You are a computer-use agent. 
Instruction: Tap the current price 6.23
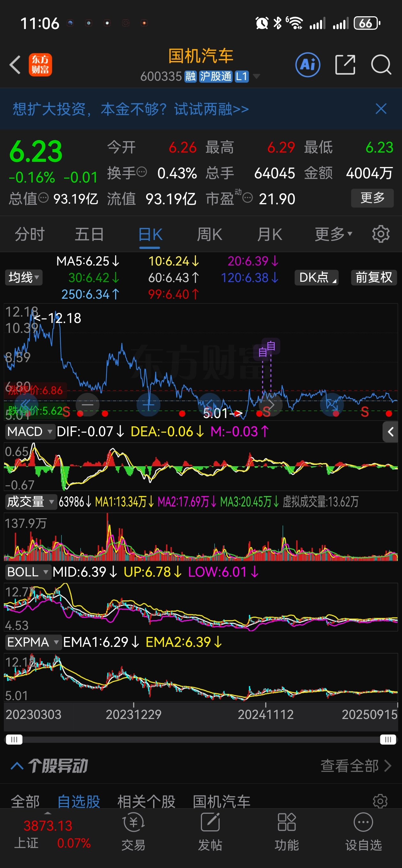tap(36, 152)
